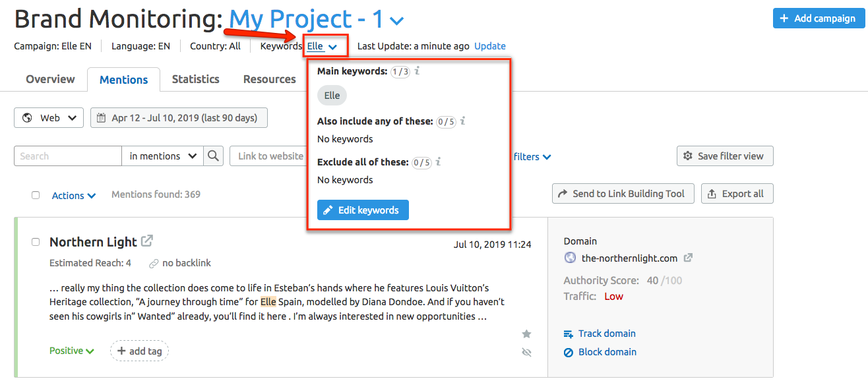868x381 pixels.
Task: Open the 'in mentions' search scope dropdown
Action: (x=162, y=156)
